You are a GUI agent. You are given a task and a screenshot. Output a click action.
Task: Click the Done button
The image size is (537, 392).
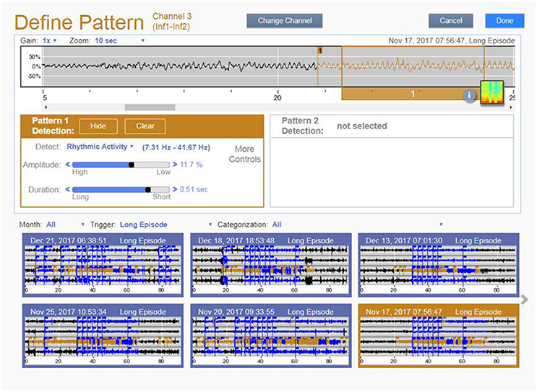pyautogui.click(x=504, y=21)
